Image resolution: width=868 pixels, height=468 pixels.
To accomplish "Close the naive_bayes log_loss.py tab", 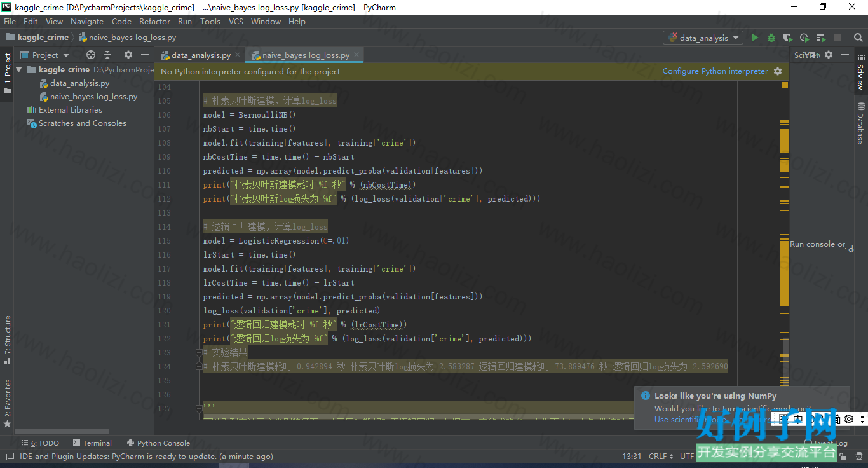I will (x=356, y=55).
